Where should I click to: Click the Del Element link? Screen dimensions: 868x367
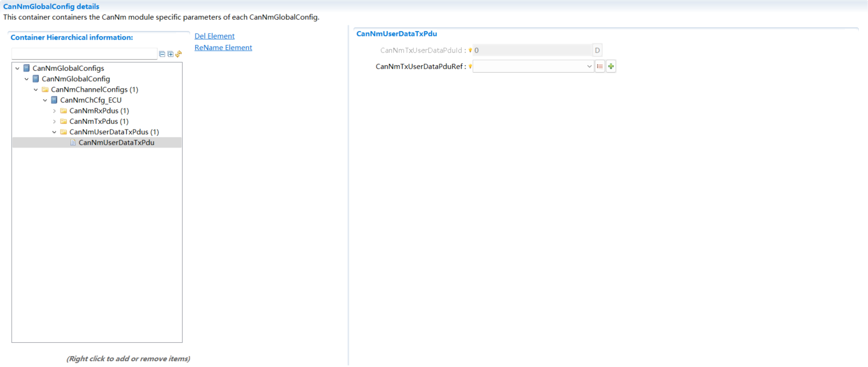click(x=214, y=36)
